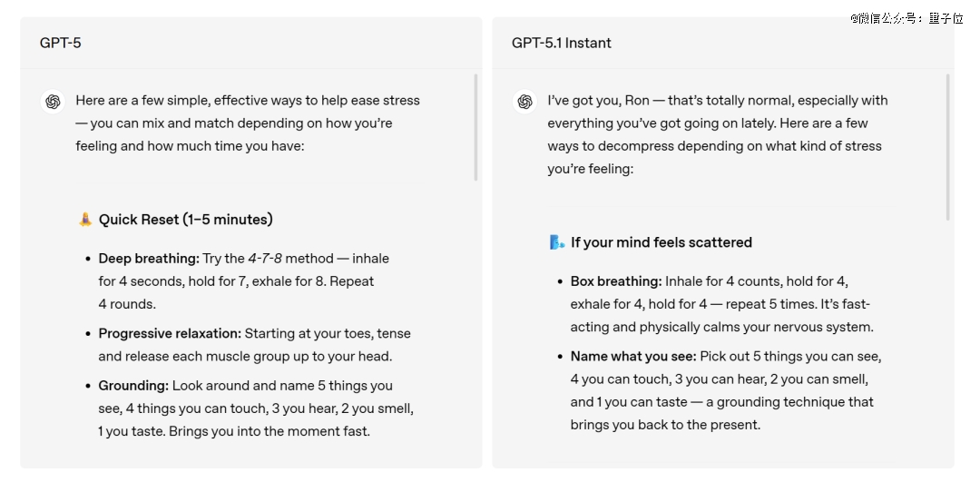Click the italic '4-7-8' method text
The width and height of the screenshot is (980, 482).
pyautogui.click(x=265, y=259)
